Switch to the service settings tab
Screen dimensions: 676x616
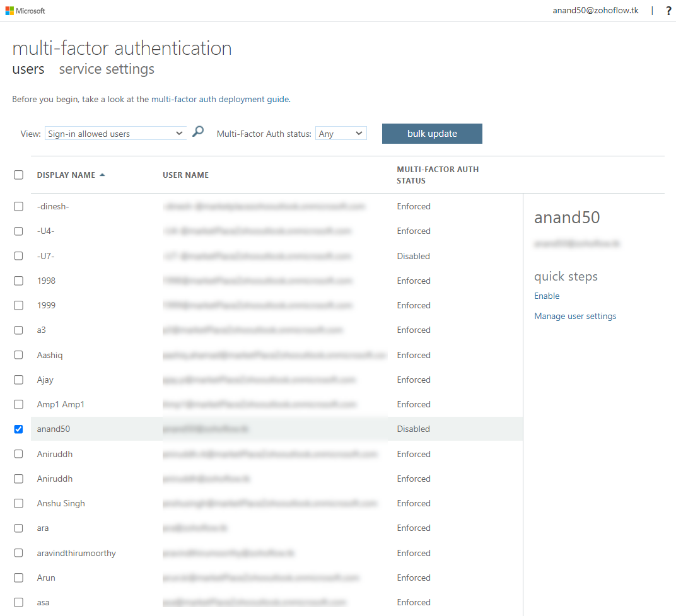(x=107, y=69)
